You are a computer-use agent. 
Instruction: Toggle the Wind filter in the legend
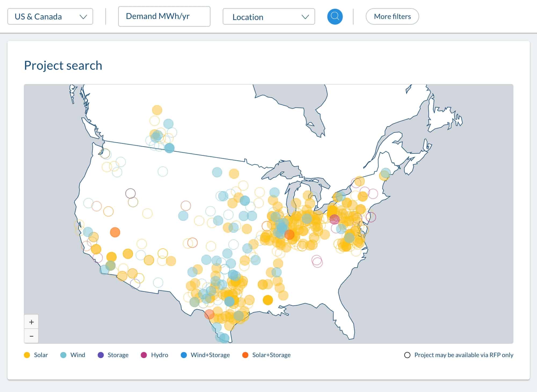77,355
